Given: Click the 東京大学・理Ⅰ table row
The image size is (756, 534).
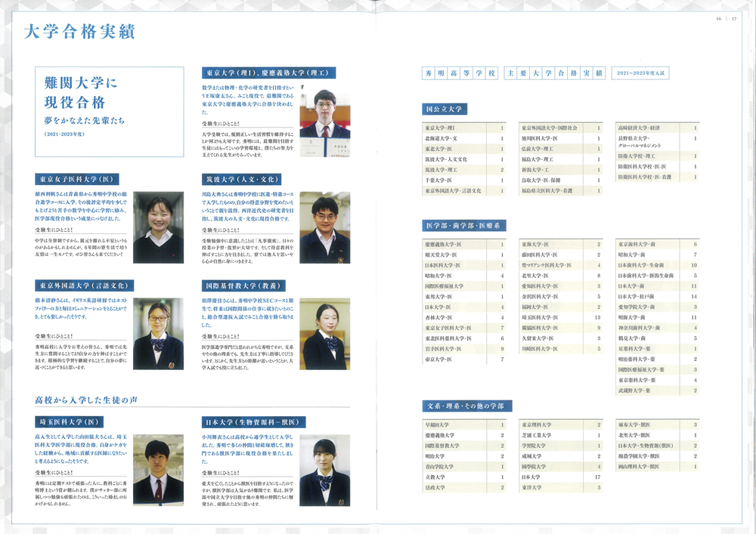Looking at the screenshot, I should pos(464,128).
